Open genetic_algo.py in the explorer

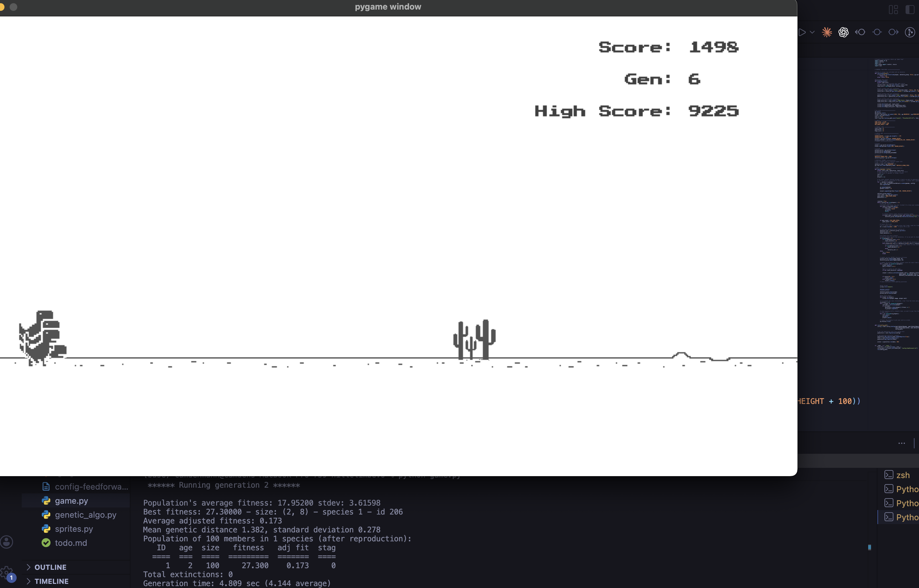[x=85, y=515]
